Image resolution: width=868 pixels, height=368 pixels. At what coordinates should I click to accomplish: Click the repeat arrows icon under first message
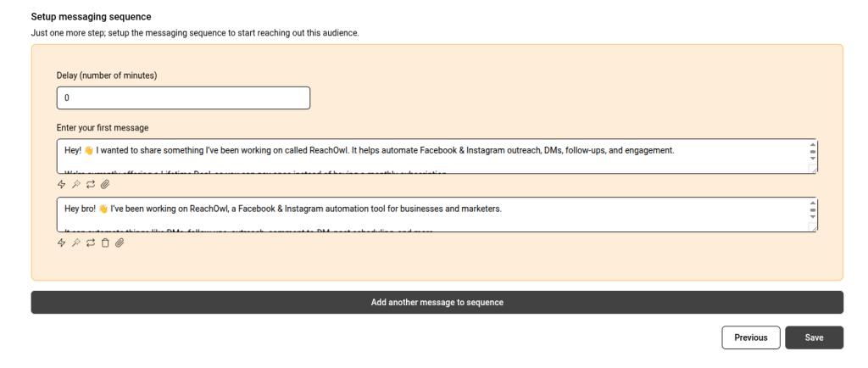(91, 184)
